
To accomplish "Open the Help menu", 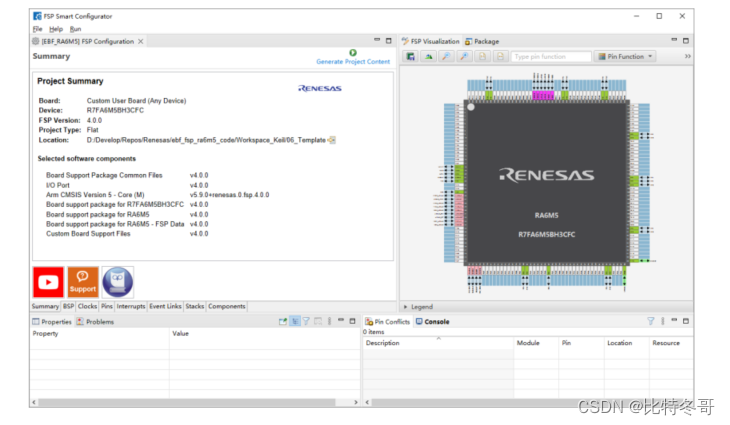I will pos(56,29).
